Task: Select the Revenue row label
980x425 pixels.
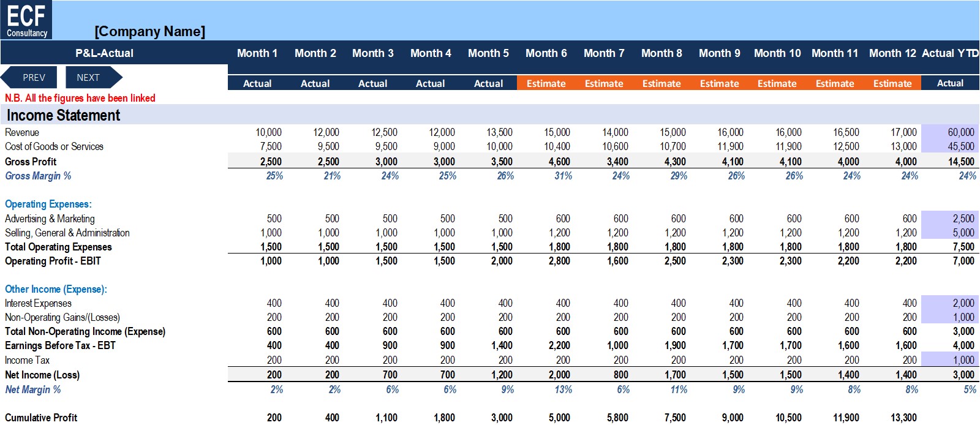Action: [22, 132]
